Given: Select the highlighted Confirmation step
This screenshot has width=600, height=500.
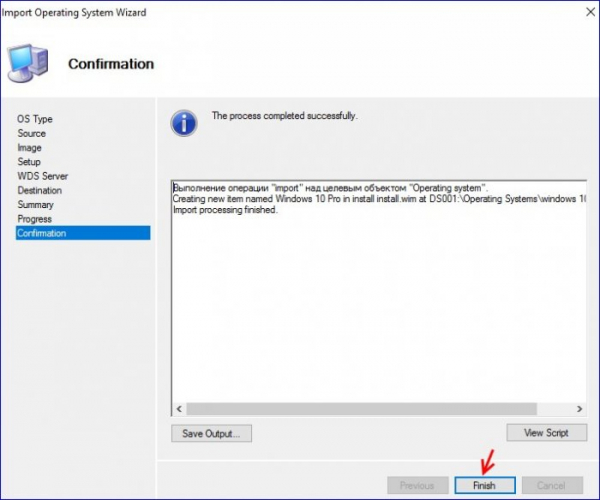Looking at the screenshot, I should (x=83, y=233).
